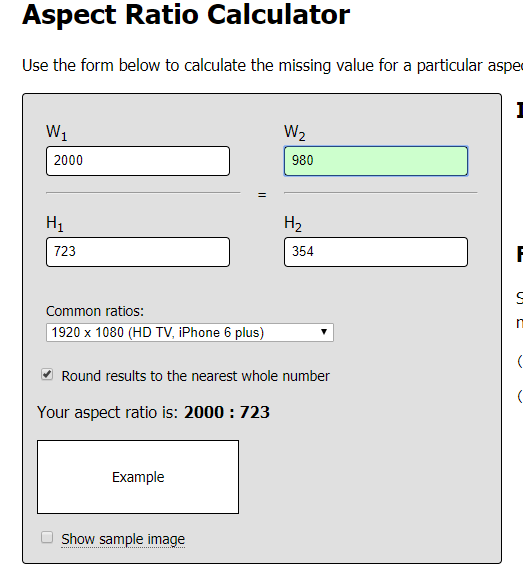This screenshot has width=523, height=577.
Task: Click the 'Common ratios:' label text
Action: [95, 311]
